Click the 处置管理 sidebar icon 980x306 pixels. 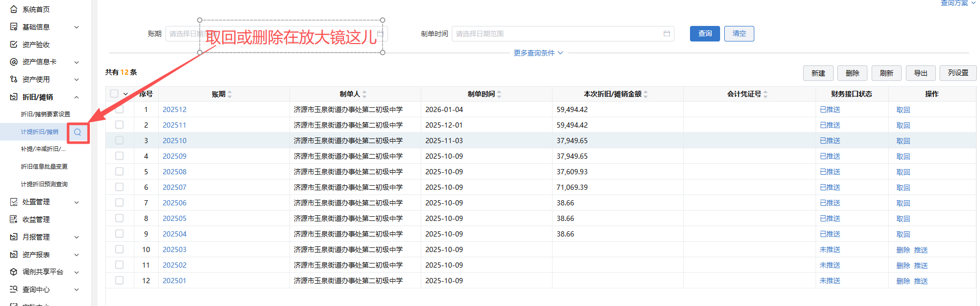[14, 202]
